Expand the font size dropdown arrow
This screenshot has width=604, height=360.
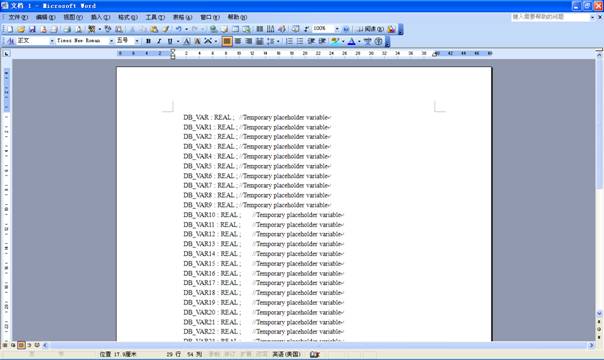tap(137, 41)
